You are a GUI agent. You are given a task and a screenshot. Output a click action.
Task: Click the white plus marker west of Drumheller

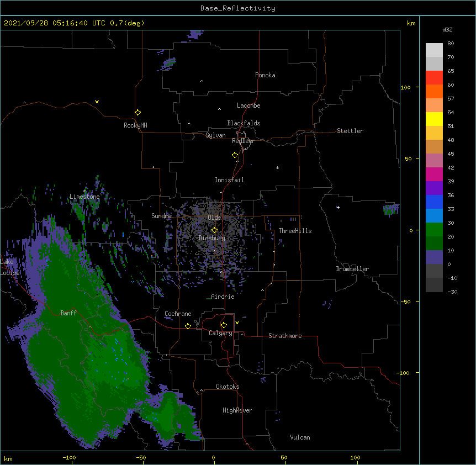pos(338,207)
